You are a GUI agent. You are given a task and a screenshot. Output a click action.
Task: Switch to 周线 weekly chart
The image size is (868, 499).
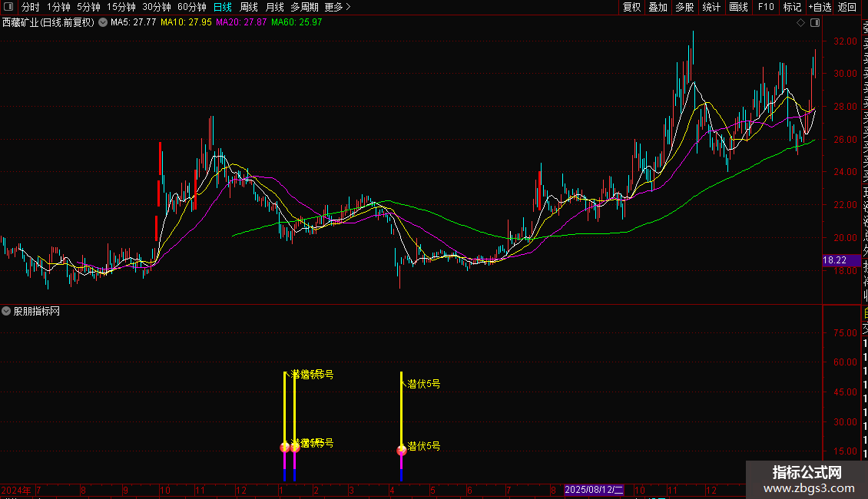click(249, 7)
